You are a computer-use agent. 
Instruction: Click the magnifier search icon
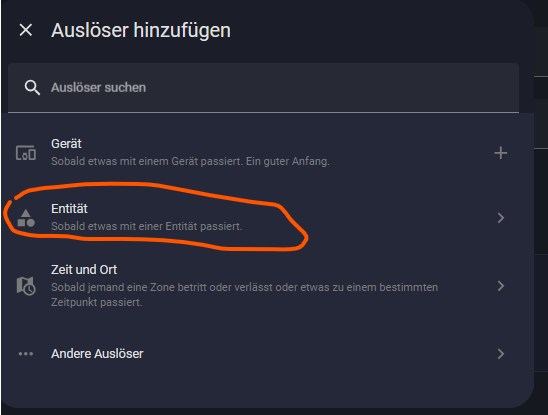32,87
